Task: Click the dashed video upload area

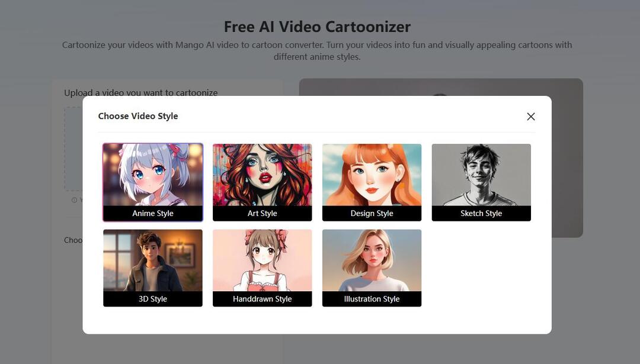Action: tap(71, 148)
